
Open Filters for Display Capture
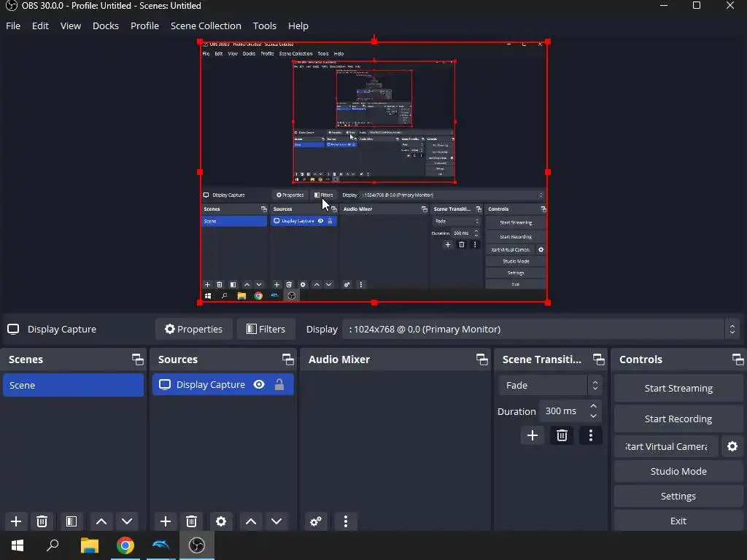coord(266,329)
